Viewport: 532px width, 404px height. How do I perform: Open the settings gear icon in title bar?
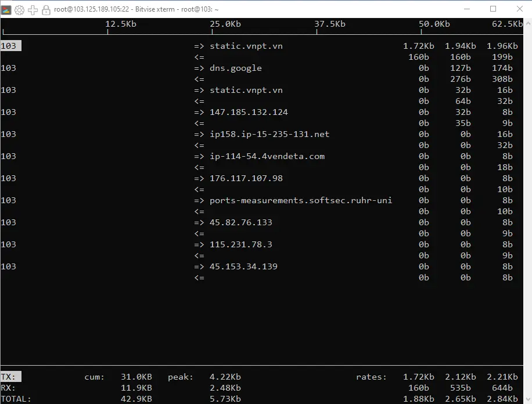point(19,10)
